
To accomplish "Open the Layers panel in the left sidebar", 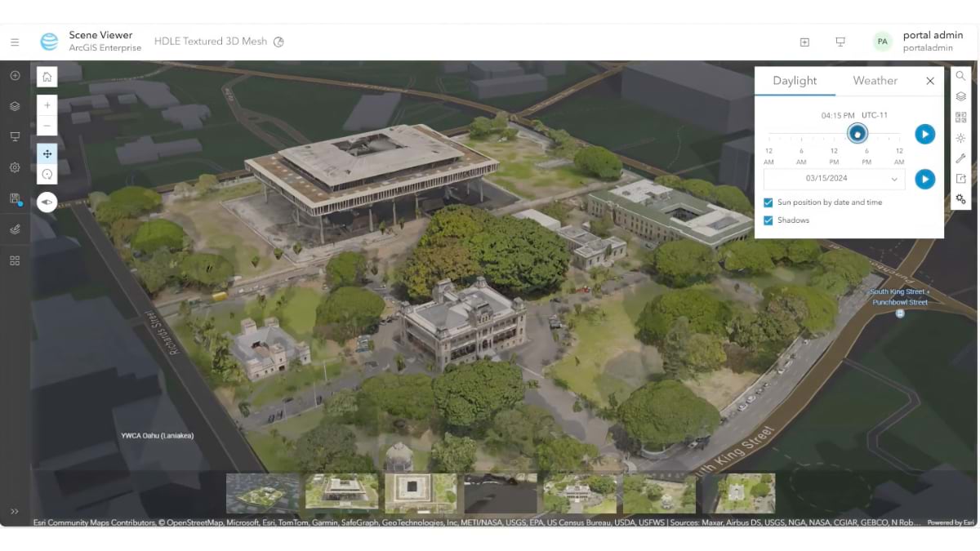I will point(15,105).
